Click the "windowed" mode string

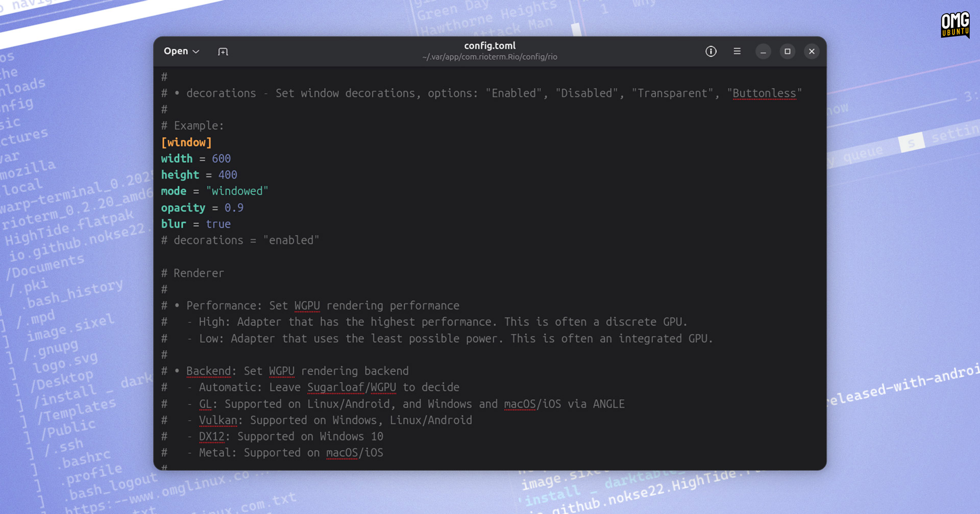[237, 191]
